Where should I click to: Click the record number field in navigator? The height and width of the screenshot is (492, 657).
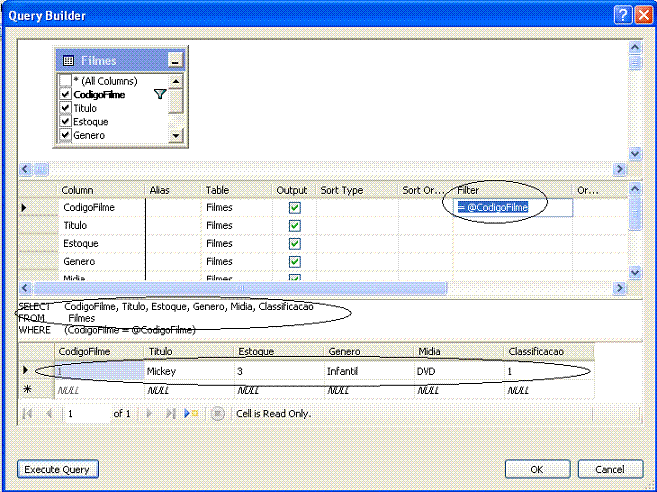(x=86, y=414)
